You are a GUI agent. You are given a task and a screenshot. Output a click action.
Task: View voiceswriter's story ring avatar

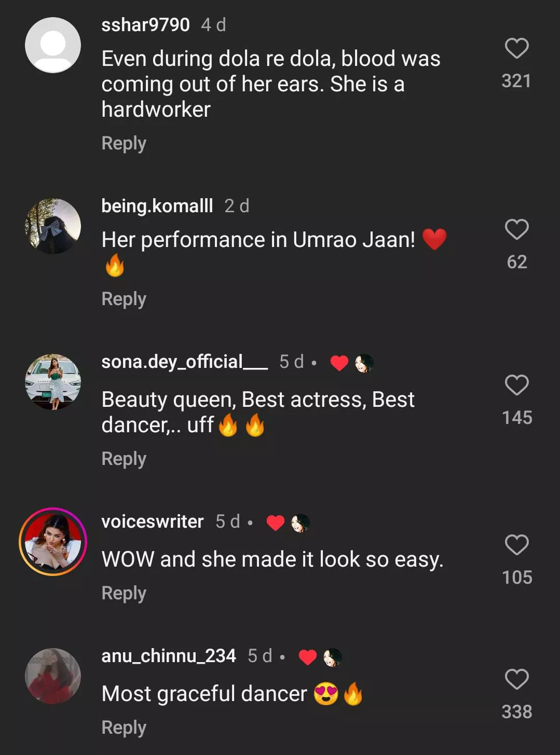tap(53, 542)
